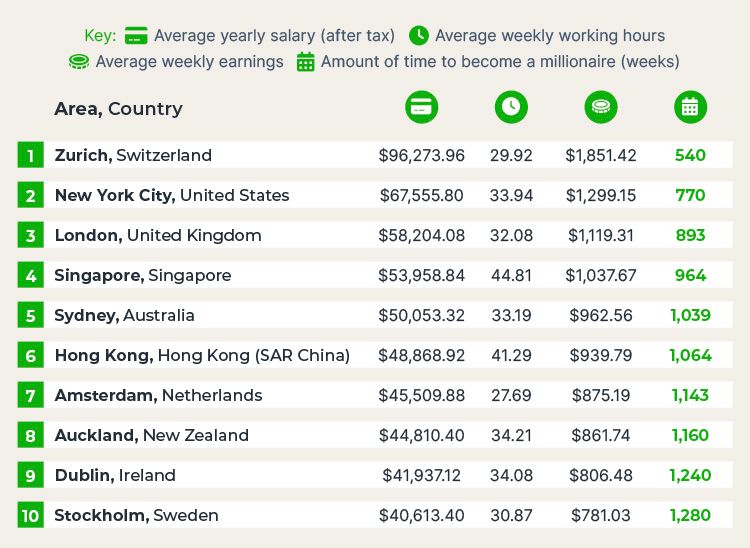Click the calendar icon in column header
Viewport: 750px width, 548px height.
pos(689,107)
